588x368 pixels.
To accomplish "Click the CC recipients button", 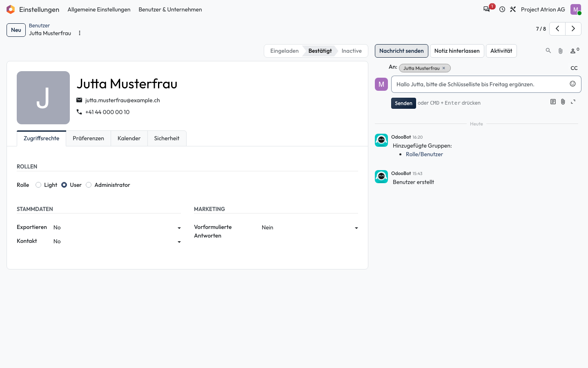I will tap(574, 68).
